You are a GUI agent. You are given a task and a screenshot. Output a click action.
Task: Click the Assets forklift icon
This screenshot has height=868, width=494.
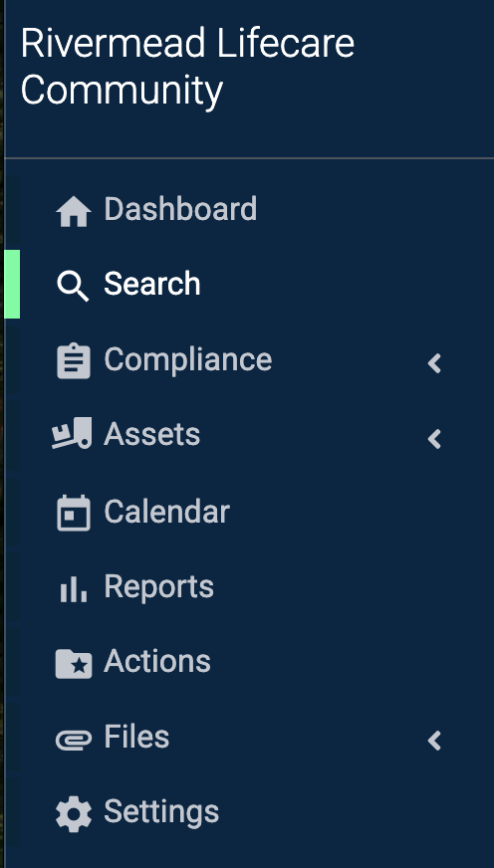click(x=72, y=433)
